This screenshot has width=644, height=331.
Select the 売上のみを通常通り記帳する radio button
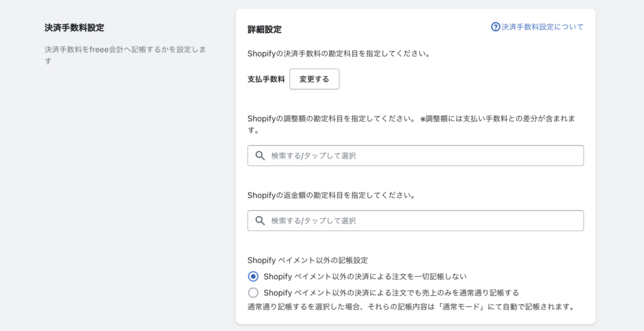tap(253, 293)
